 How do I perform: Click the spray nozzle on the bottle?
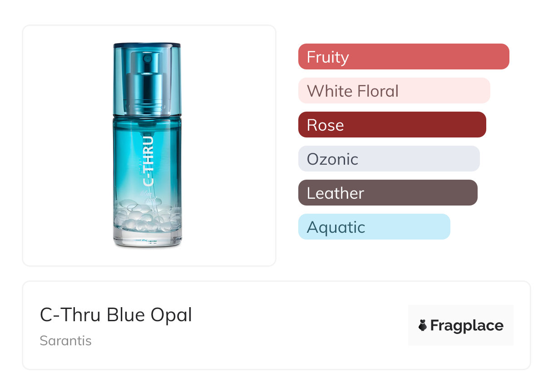pyautogui.click(x=147, y=58)
